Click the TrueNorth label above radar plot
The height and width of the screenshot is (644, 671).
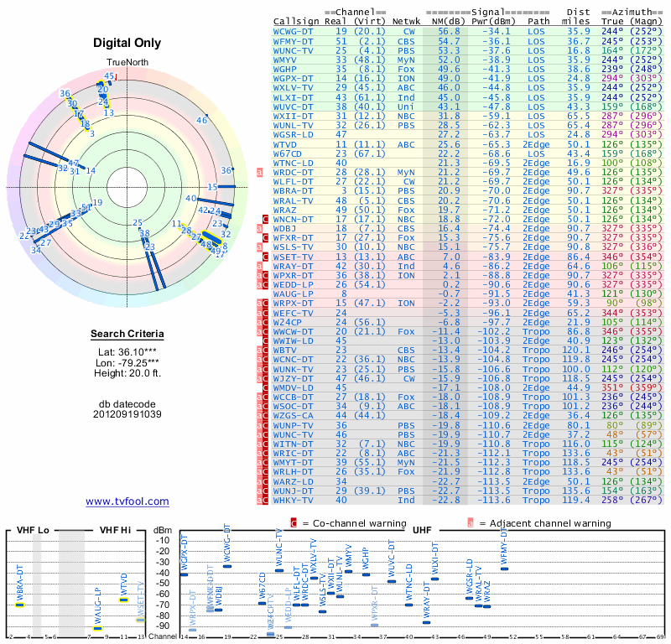[x=127, y=63]
